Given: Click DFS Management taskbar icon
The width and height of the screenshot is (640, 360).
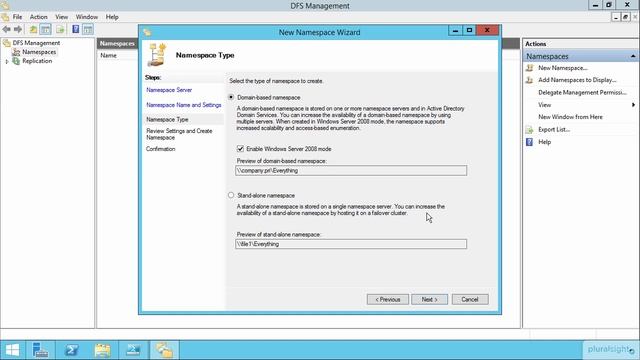Looking at the screenshot, I should tap(164, 350).
